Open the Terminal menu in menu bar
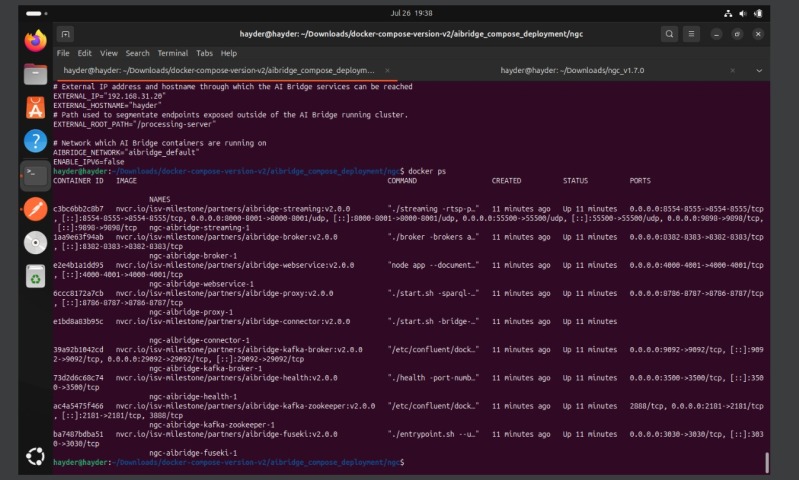The image size is (799, 480). coord(172,53)
